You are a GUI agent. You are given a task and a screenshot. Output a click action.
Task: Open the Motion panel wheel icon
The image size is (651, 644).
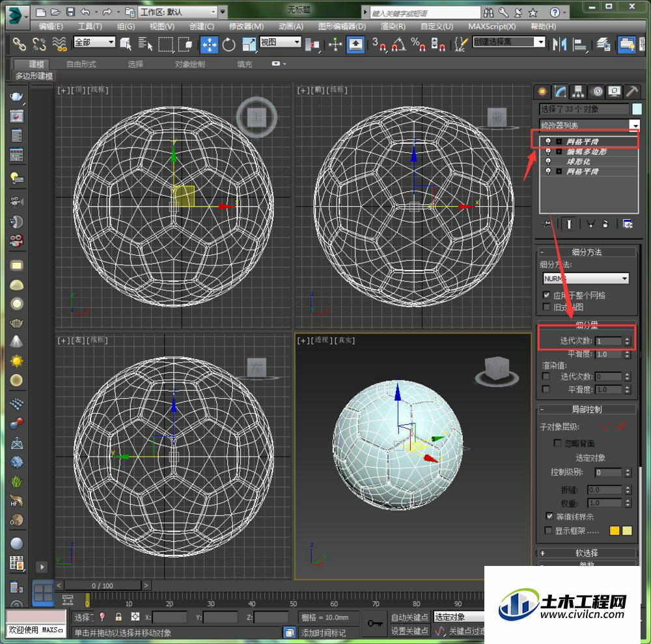597,92
